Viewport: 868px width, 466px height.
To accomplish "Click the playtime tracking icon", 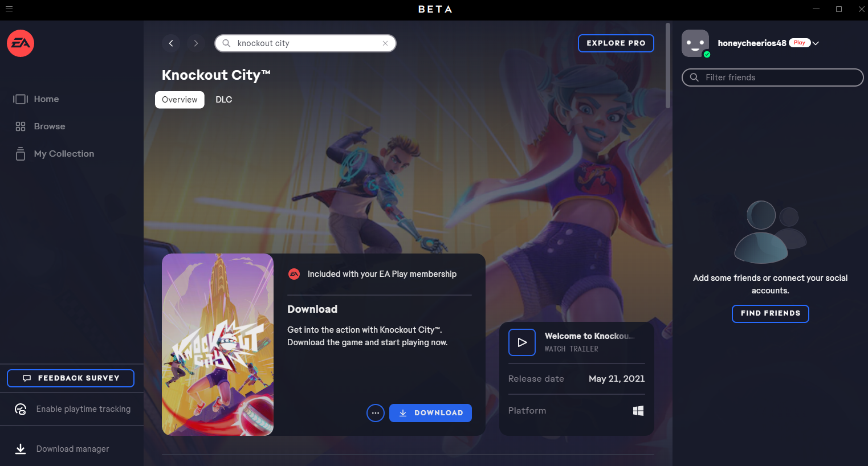I will [x=21, y=409].
